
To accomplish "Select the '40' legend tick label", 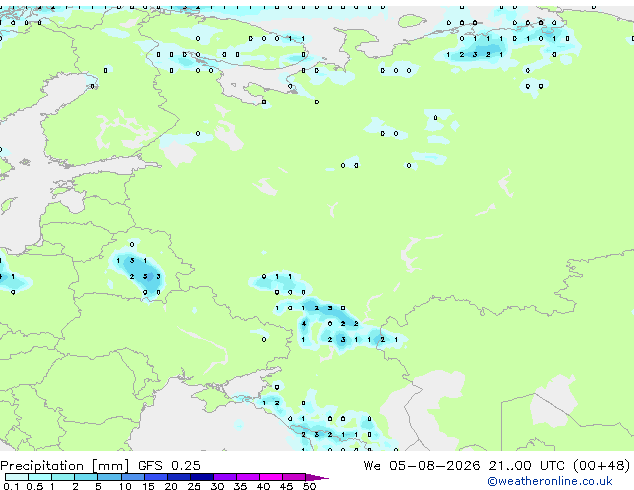I will pos(263,486).
